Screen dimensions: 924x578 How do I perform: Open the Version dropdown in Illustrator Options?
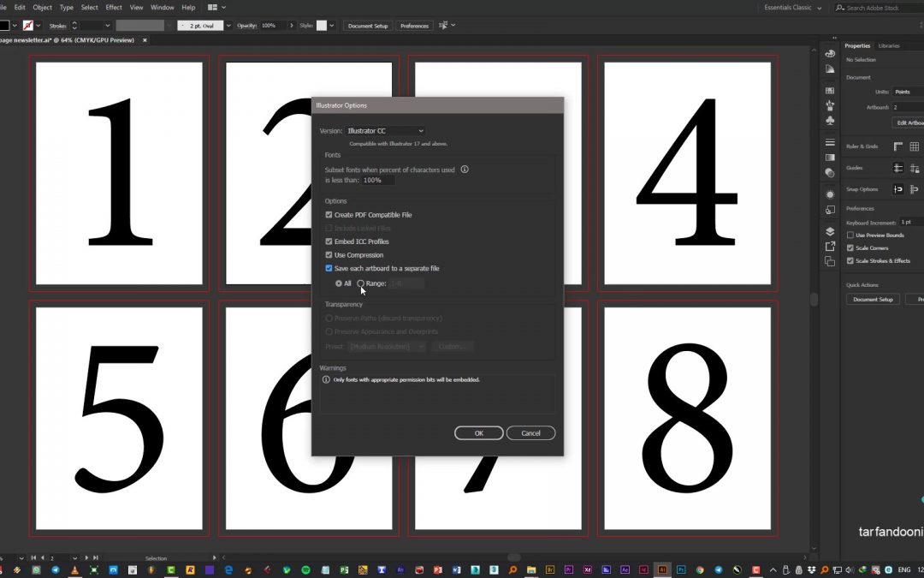pos(385,131)
